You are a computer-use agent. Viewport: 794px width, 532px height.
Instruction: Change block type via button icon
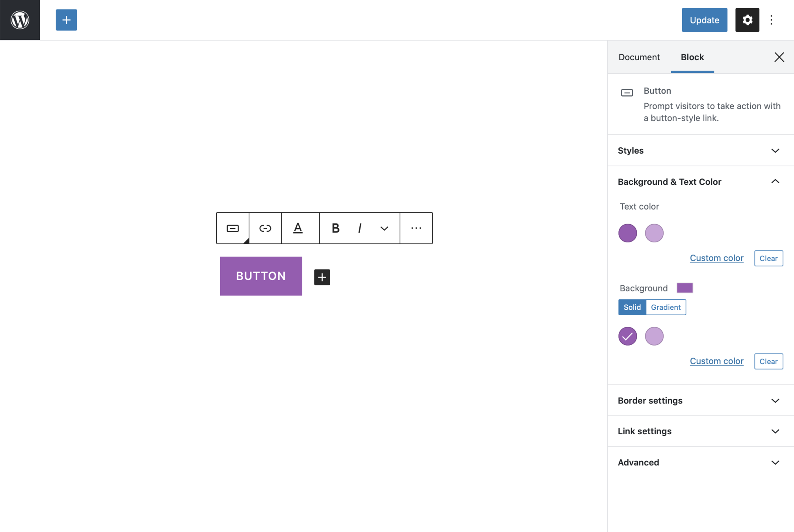232,228
